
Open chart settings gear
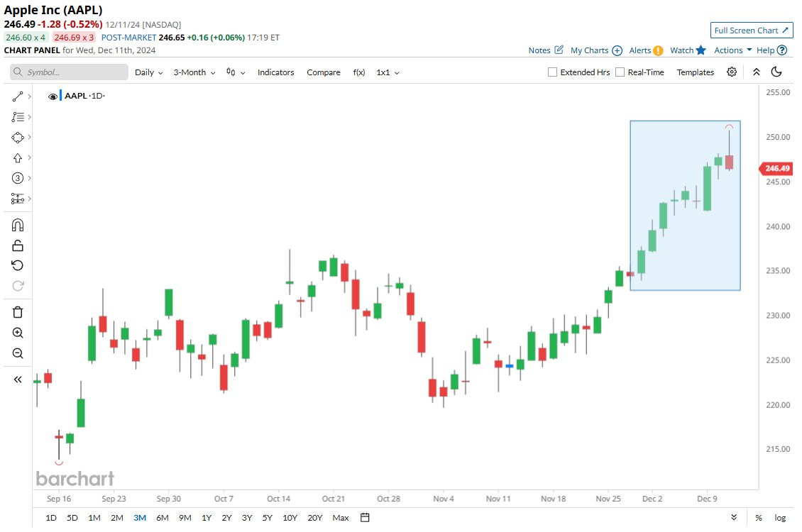coord(732,72)
